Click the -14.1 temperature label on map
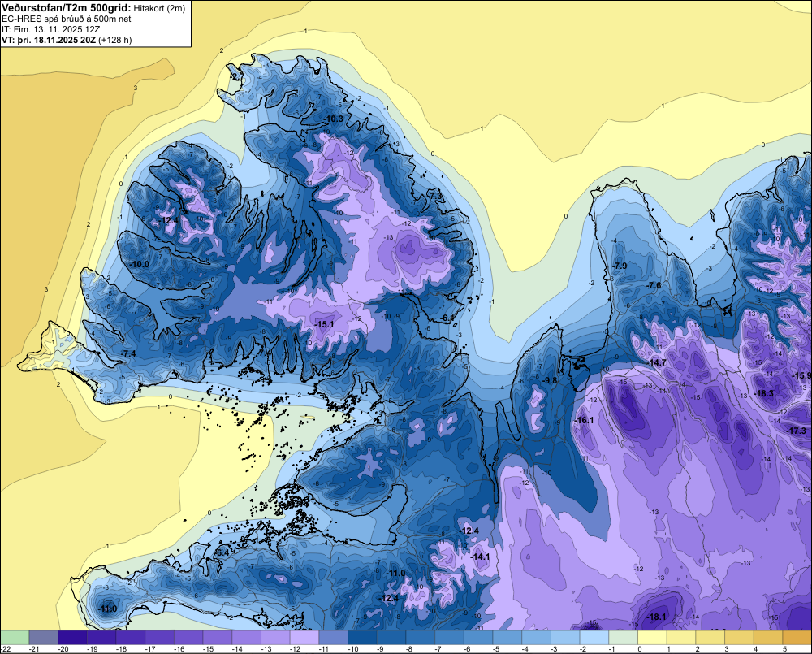 point(480,557)
